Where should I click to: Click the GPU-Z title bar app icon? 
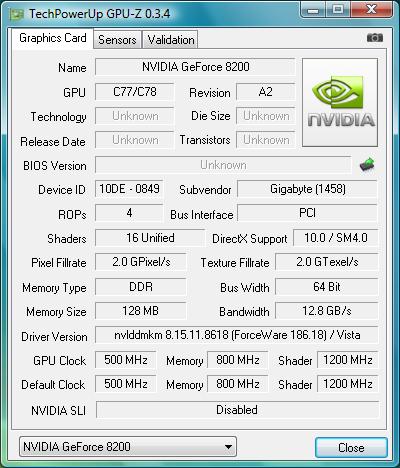[x=17, y=15]
